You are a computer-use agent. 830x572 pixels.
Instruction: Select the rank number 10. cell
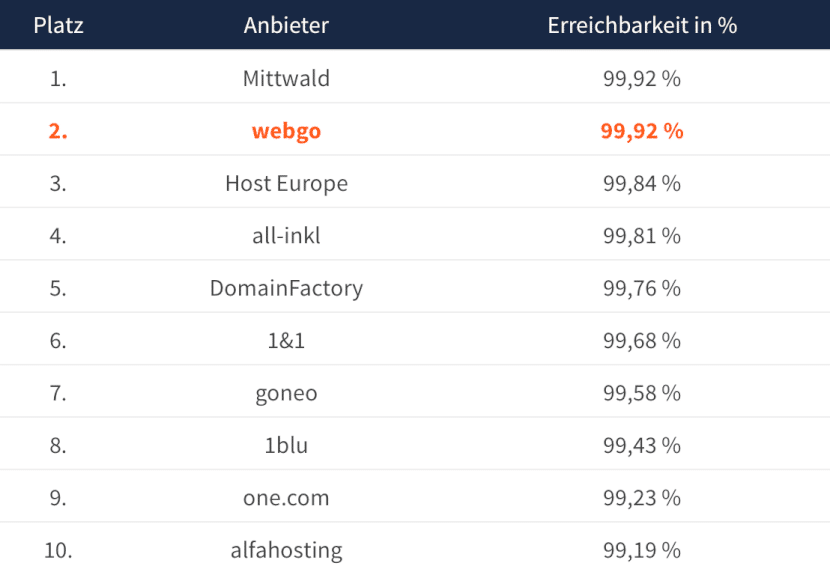point(58,550)
